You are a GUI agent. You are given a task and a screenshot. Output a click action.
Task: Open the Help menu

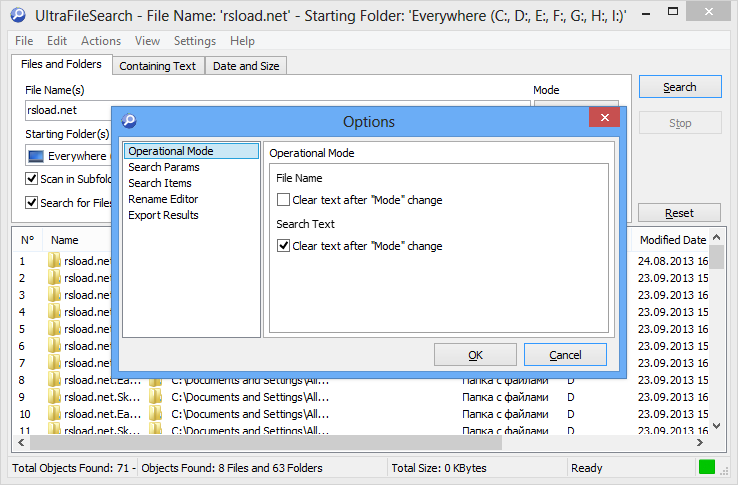[x=242, y=41]
